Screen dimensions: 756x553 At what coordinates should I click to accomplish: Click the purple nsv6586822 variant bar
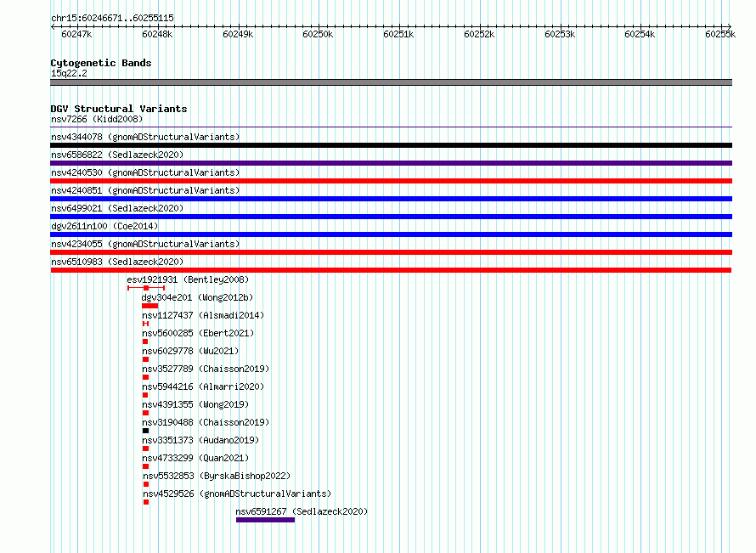click(x=391, y=163)
